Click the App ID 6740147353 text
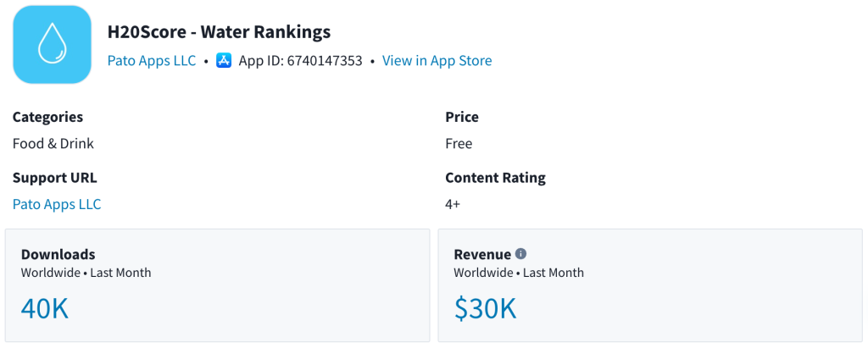The width and height of the screenshot is (868, 348). click(x=300, y=61)
